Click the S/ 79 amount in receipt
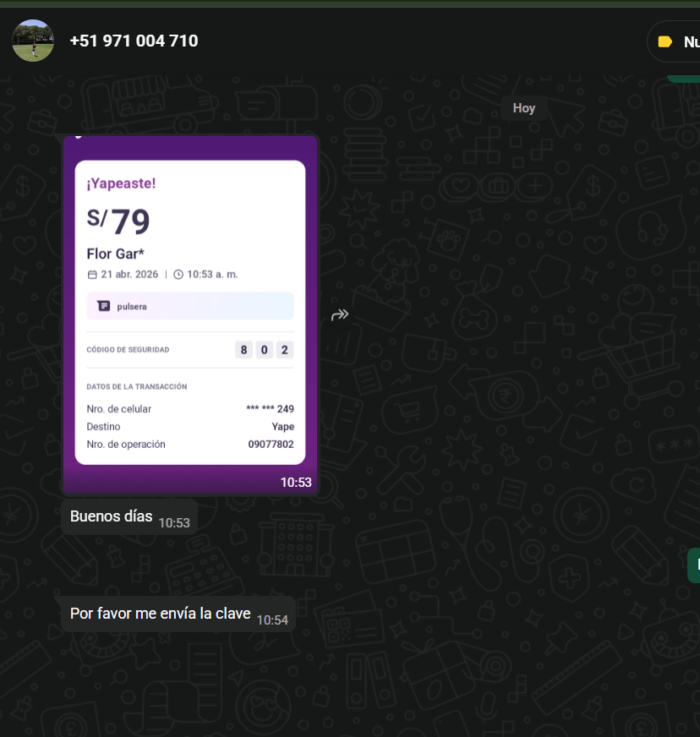This screenshot has height=737, width=700. pyautogui.click(x=118, y=221)
